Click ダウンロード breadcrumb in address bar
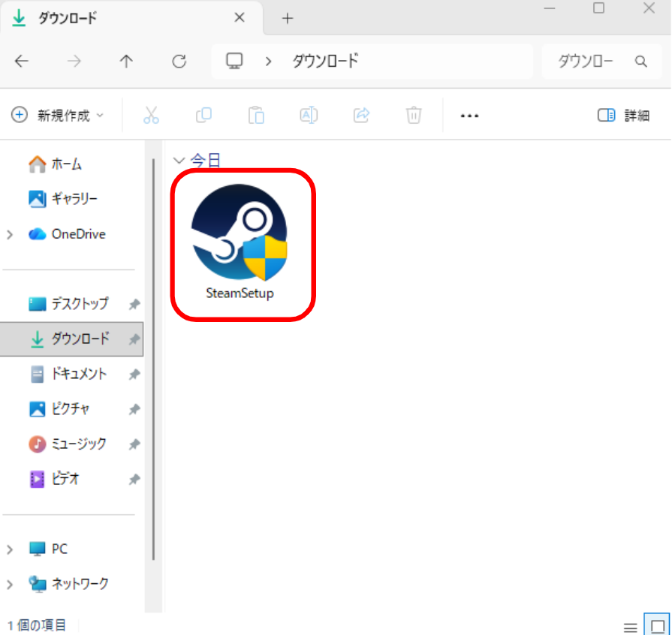Viewport: 672px width, 635px height. pyautogui.click(x=326, y=61)
